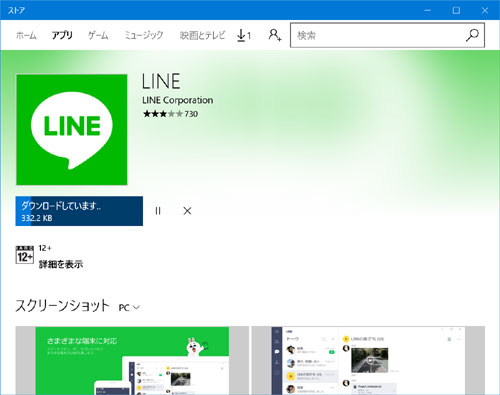
Task: Click the LINE Corporation publisher link
Action: click(x=177, y=100)
